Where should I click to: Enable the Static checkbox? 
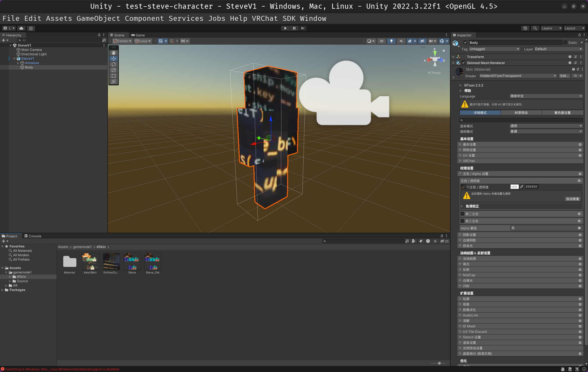click(x=565, y=42)
